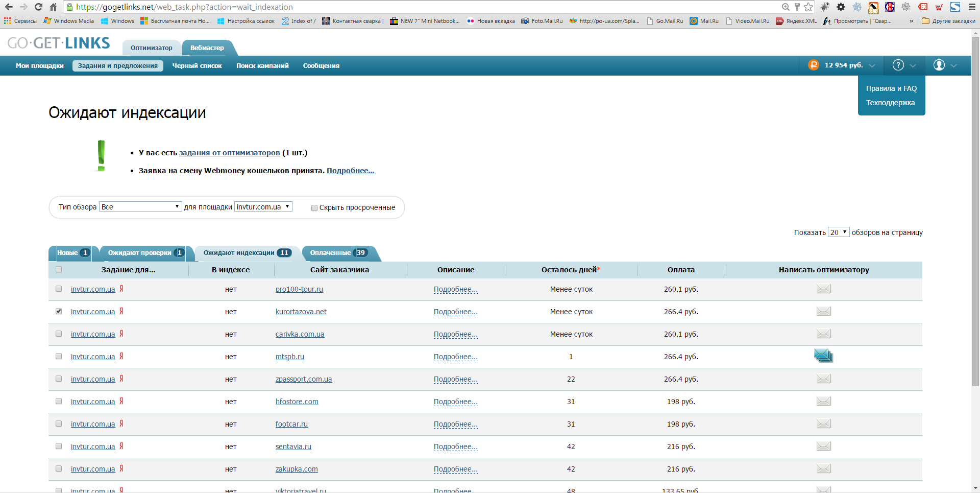Viewport: 980px width, 493px height.
Task: Open the zakupka.com customer site link
Action: [x=297, y=469]
